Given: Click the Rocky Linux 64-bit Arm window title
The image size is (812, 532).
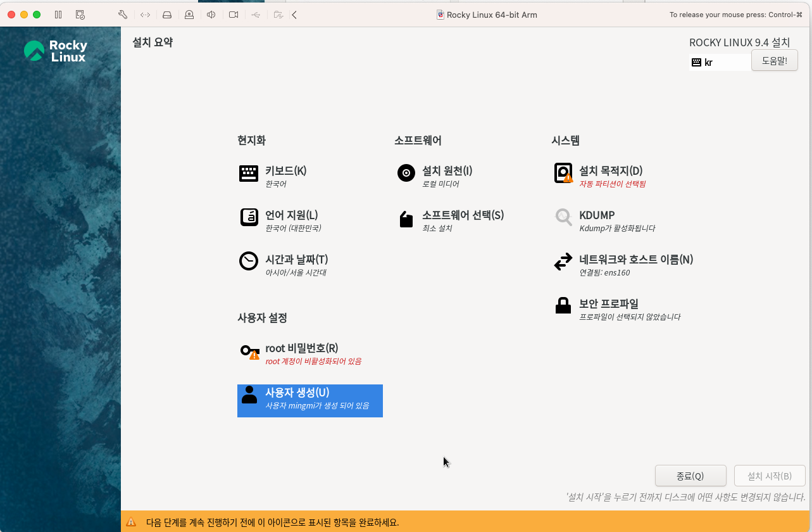Looking at the screenshot, I should click(492, 15).
